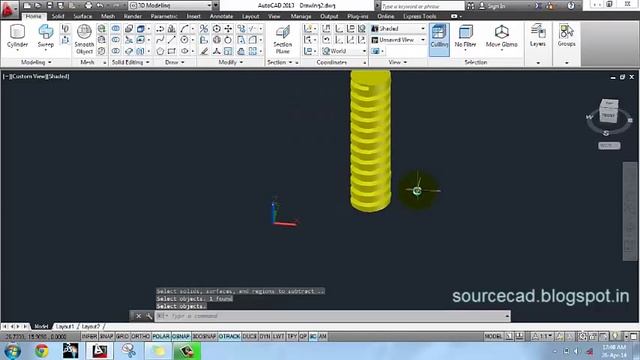The image size is (640, 360).
Task: Select the Cylinder modeling tool
Action: (x=18, y=36)
